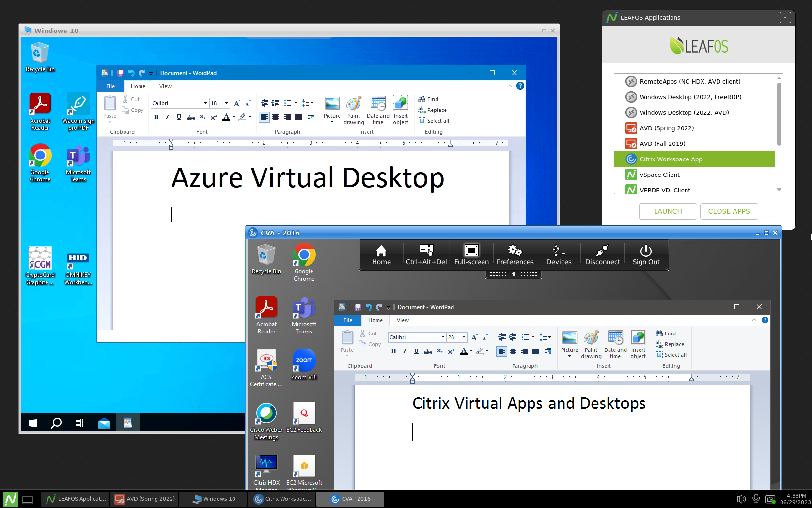The image size is (812, 508).
Task: Insert Date and time in CVA WordPad
Action: tap(615, 345)
